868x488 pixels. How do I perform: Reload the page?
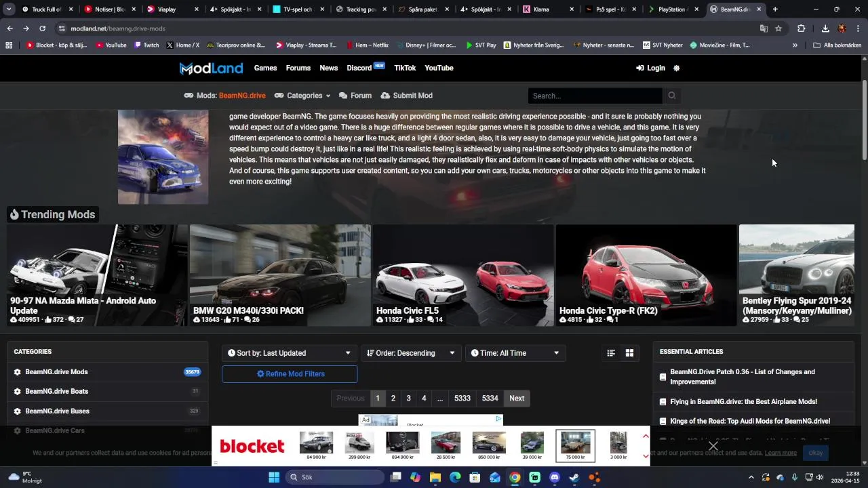(42, 28)
